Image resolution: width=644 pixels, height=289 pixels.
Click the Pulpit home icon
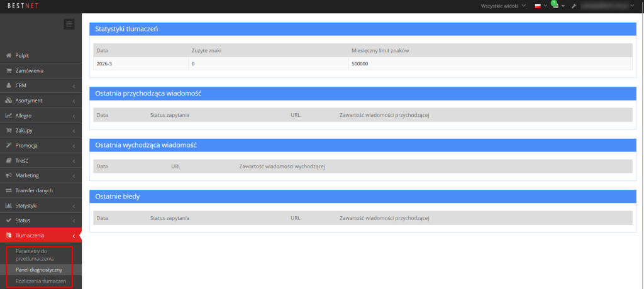click(x=8, y=55)
